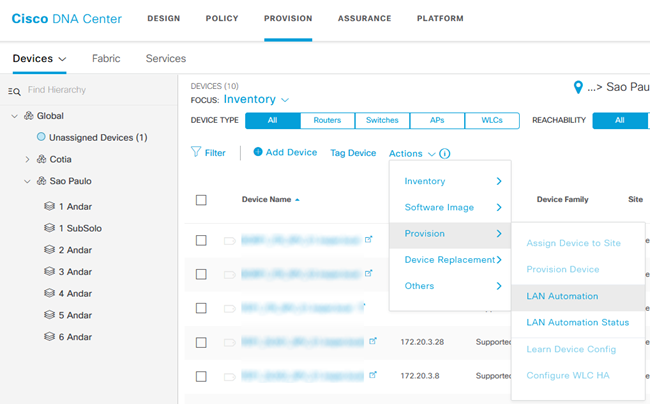
Task: Click the tag icon in 172.20.3.28 row
Action: point(230,343)
